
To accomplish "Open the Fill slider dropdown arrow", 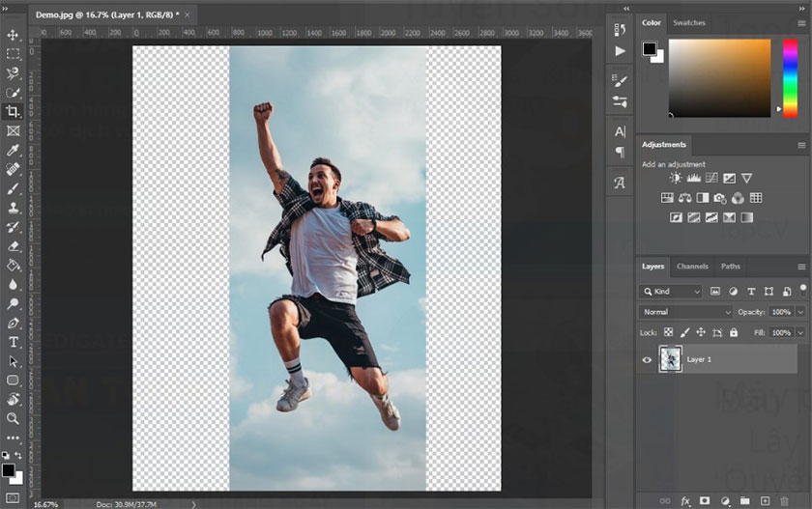I will coord(800,332).
